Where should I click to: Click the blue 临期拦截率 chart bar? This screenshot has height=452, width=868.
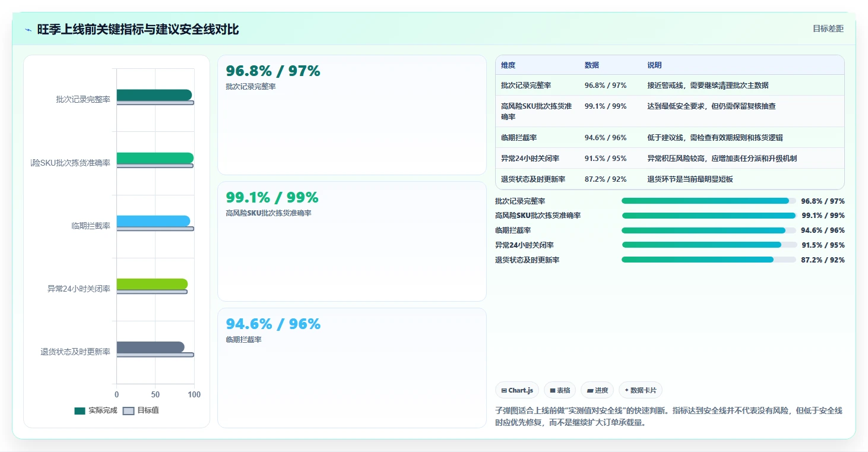[153, 221]
